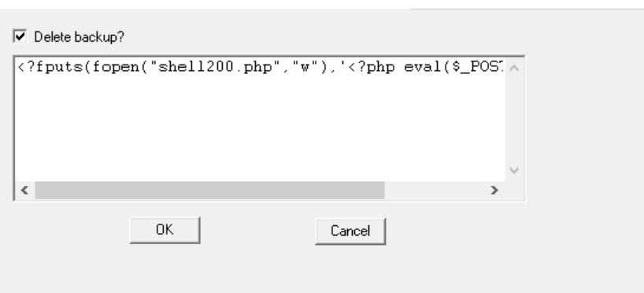The image size is (644, 293).
Task: Uncheck the Delete backup checkbox
Action: tap(20, 36)
